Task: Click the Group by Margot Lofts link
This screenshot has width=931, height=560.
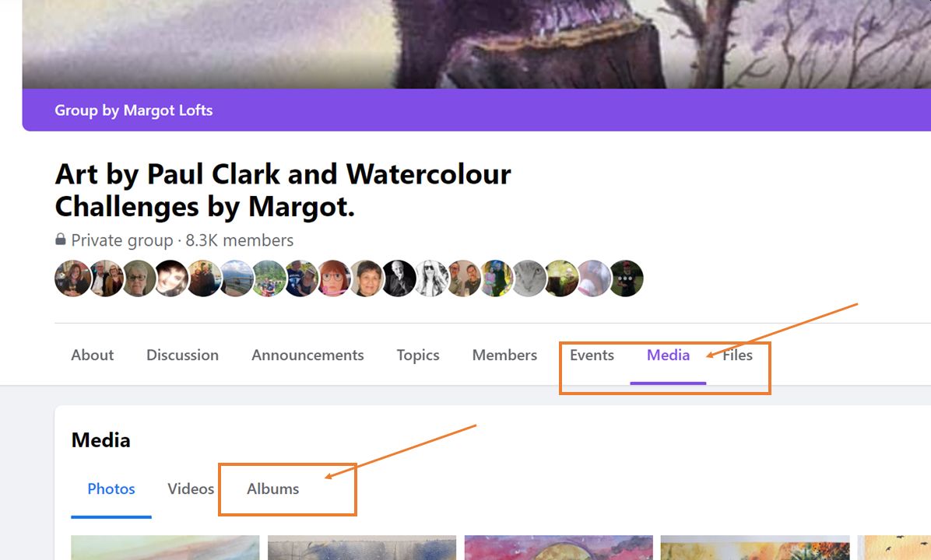Action: click(x=134, y=110)
